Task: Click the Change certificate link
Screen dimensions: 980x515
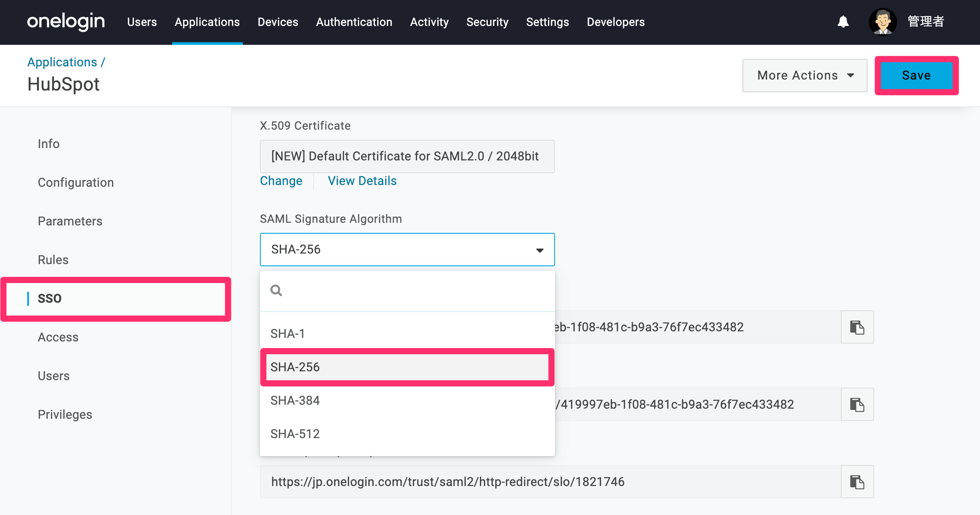Action: pyautogui.click(x=281, y=181)
